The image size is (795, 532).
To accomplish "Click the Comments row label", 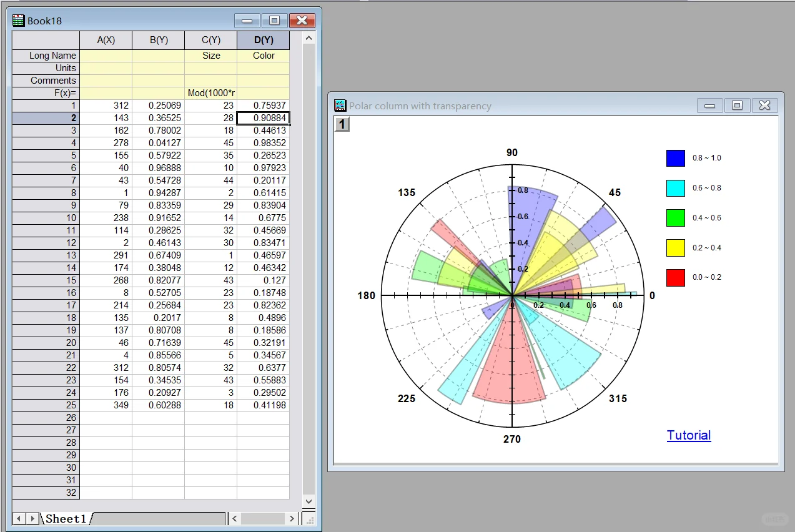I will [x=46, y=81].
